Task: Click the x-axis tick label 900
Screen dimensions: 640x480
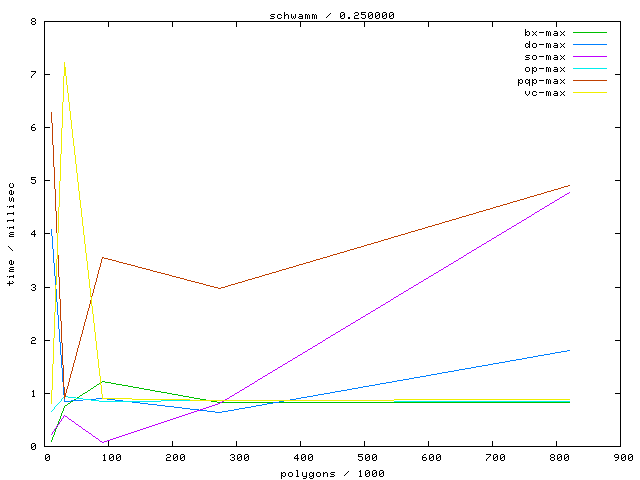Action: point(620,458)
